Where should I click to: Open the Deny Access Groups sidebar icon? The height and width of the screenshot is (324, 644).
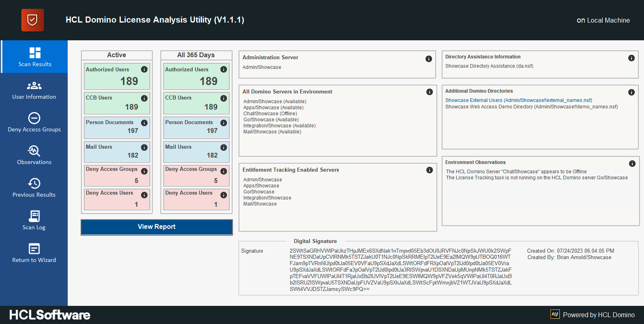34,118
